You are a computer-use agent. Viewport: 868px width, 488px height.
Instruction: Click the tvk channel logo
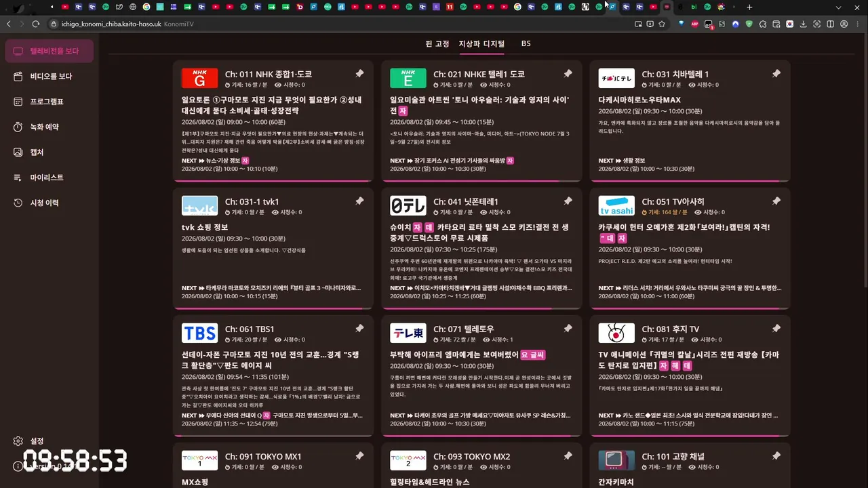pos(199,205)
